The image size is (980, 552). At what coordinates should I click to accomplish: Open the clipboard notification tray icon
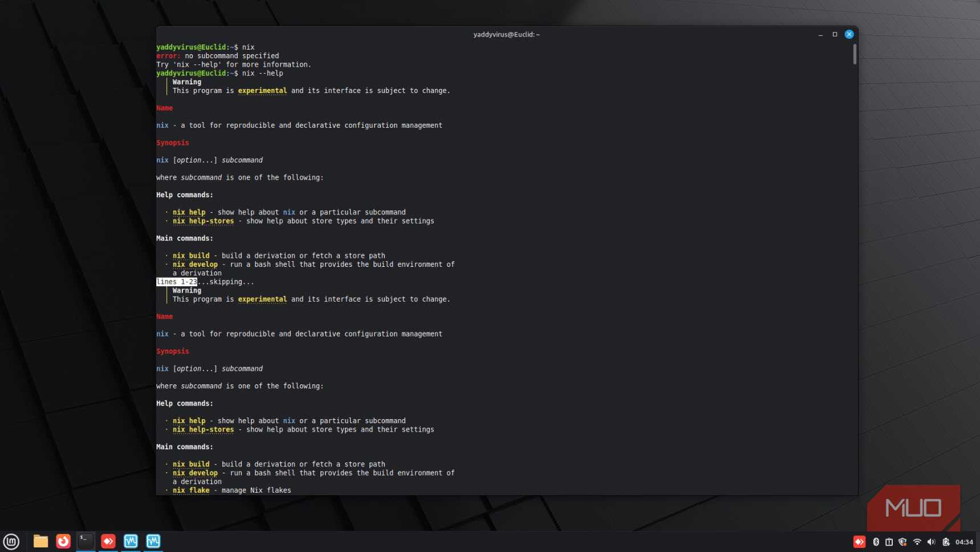click(889, 542)
